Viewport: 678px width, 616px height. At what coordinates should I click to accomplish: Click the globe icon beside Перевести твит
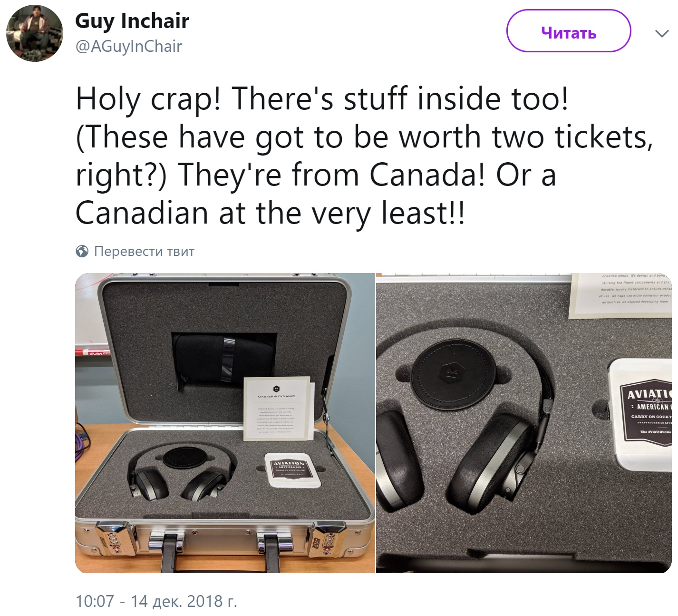pyautogui.click(x=82, y=251)
